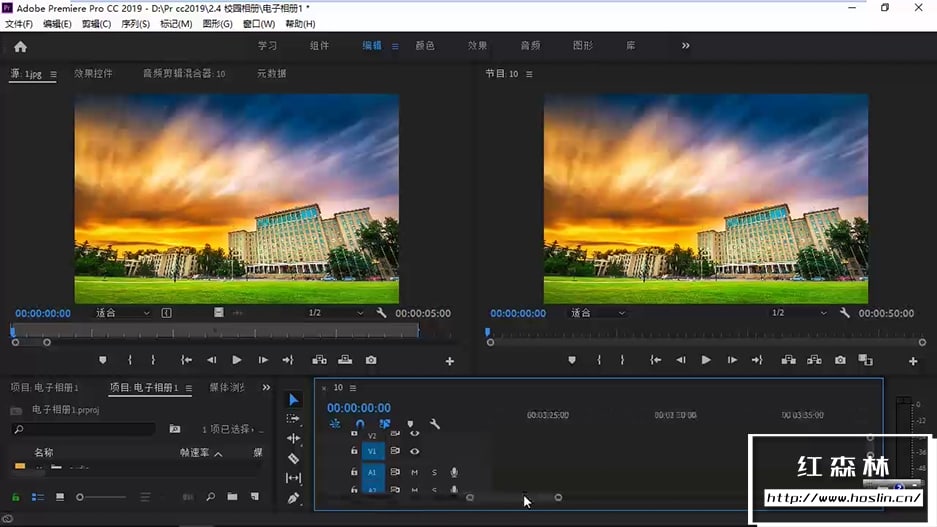Toggle insert sequences as nests
This screenshot has width=937, height=527.
coord(335,424)
